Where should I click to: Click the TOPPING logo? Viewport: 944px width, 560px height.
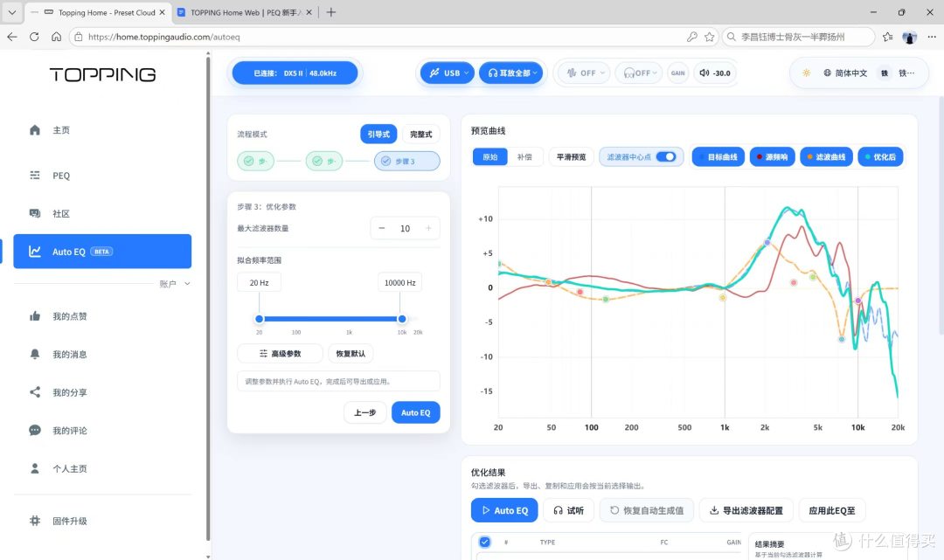[102, 74]
